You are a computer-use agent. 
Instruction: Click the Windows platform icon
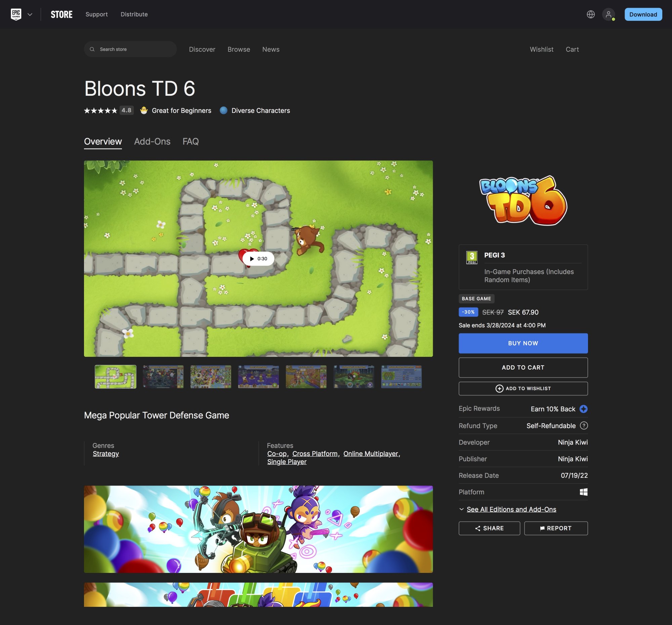coord(583,492)
